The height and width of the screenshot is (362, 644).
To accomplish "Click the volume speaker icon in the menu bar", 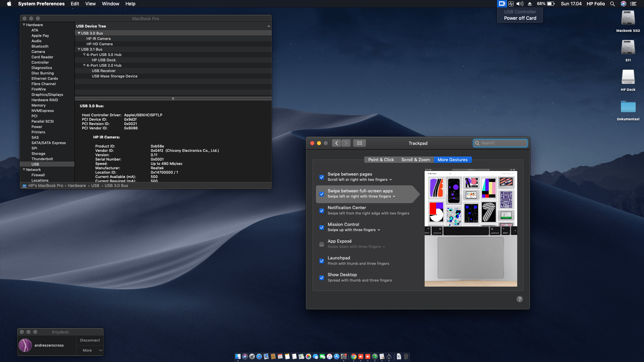I will [520, 4].
